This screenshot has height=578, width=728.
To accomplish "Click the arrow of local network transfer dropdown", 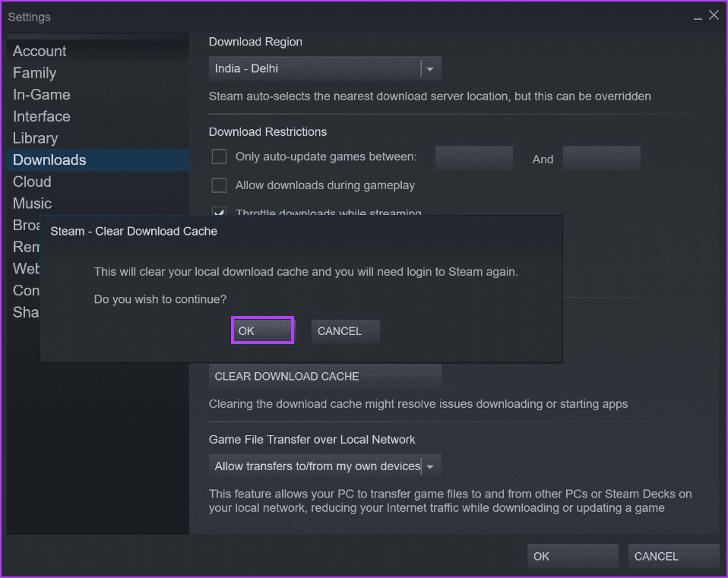I will [x=430, y=466].
